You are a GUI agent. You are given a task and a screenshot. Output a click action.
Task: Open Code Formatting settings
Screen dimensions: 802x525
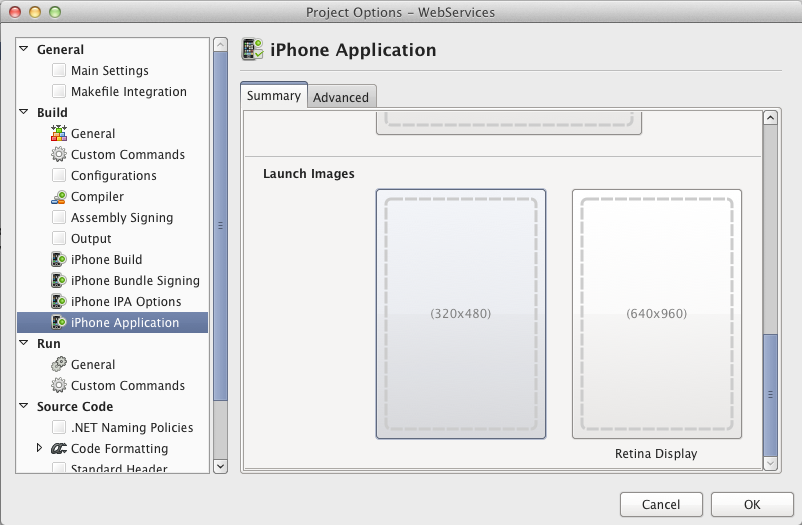(x=120, y=448)
